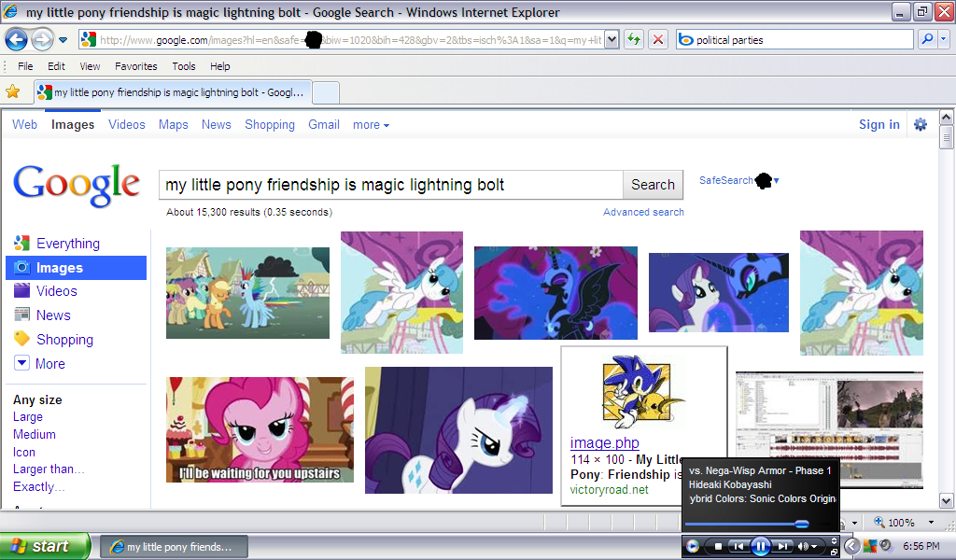Go to previous track in media player
Screen dimensions: 956x560
tap(738, 546)
